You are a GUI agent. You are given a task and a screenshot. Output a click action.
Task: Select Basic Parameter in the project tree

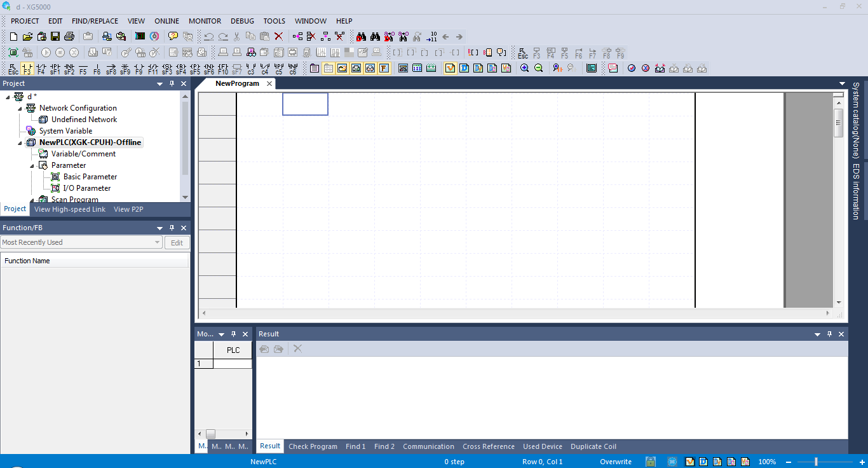click(x=90, y=177)
